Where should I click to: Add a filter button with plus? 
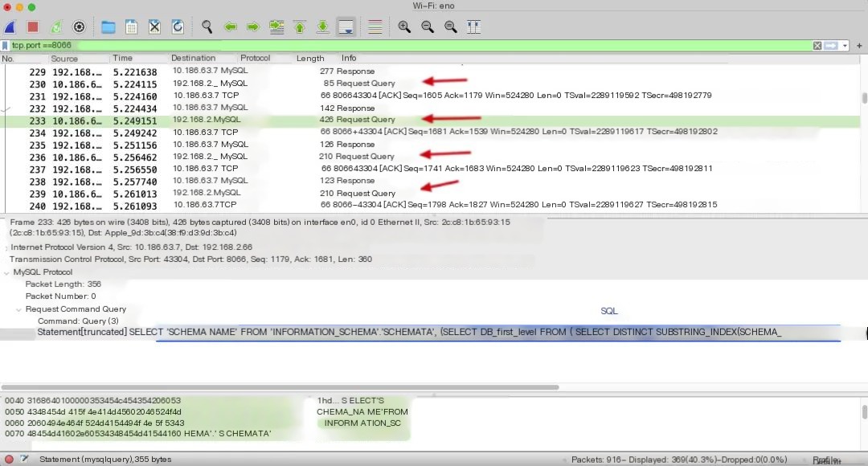tap(859, 45)
